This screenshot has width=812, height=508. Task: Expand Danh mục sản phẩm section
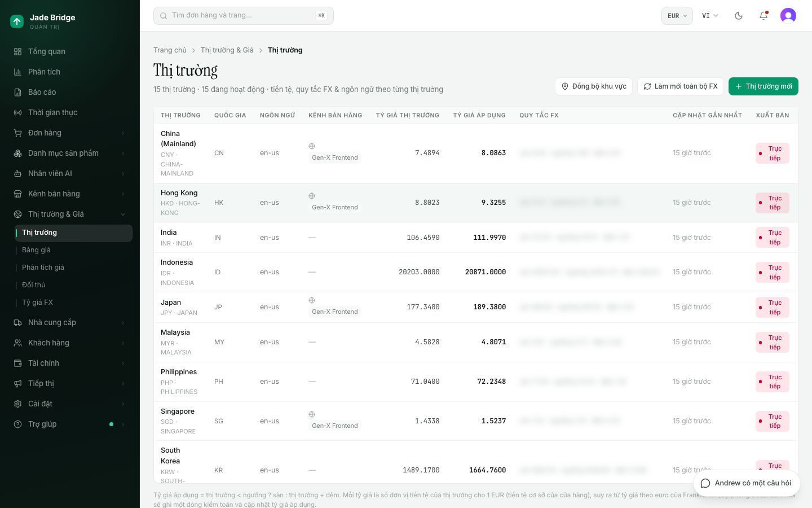point(70,153)
